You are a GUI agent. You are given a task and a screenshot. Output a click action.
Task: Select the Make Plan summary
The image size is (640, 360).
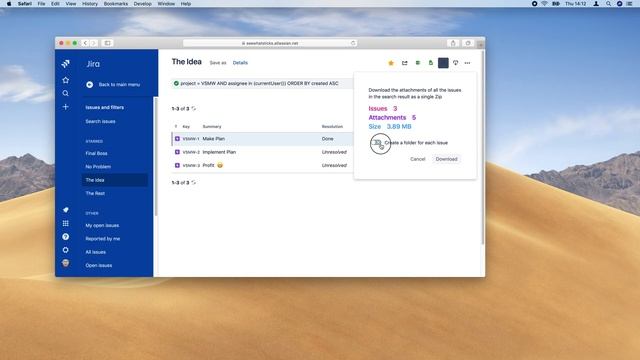213,139
